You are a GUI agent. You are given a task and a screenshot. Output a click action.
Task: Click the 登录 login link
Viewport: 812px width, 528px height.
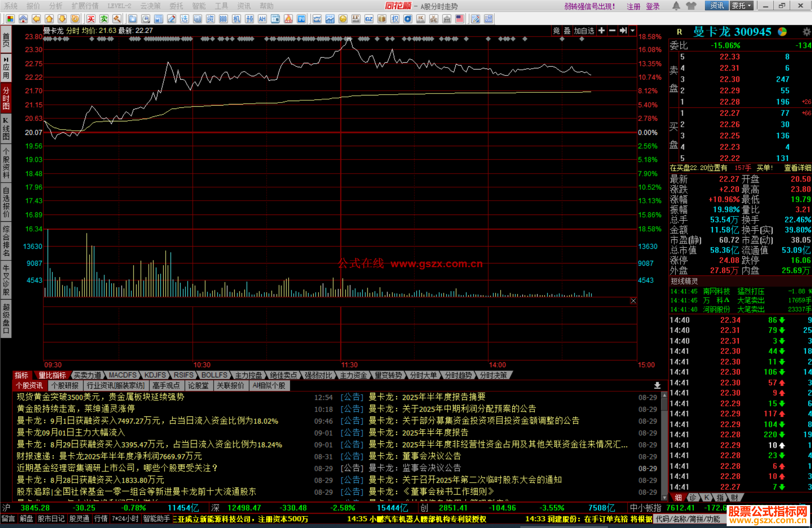653,6
